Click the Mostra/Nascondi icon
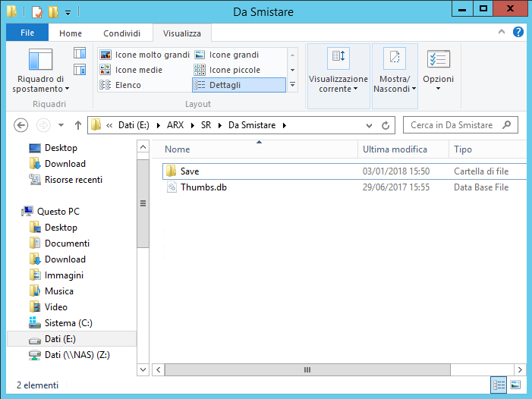This screenshot has width=532, height=399. pyautogui.click(x=394, y=59)
